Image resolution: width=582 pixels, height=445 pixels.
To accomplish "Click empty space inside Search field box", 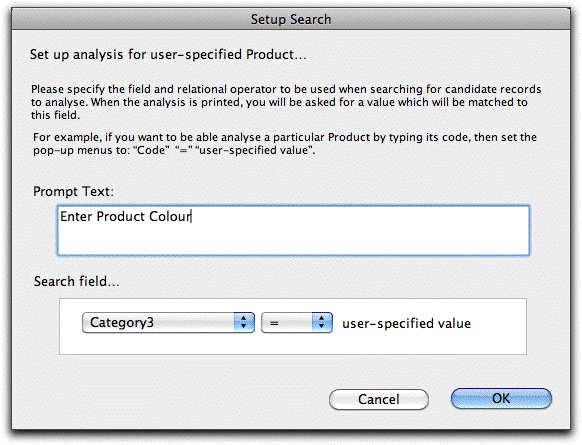I will pyautogui.click(x=497, y=343).
